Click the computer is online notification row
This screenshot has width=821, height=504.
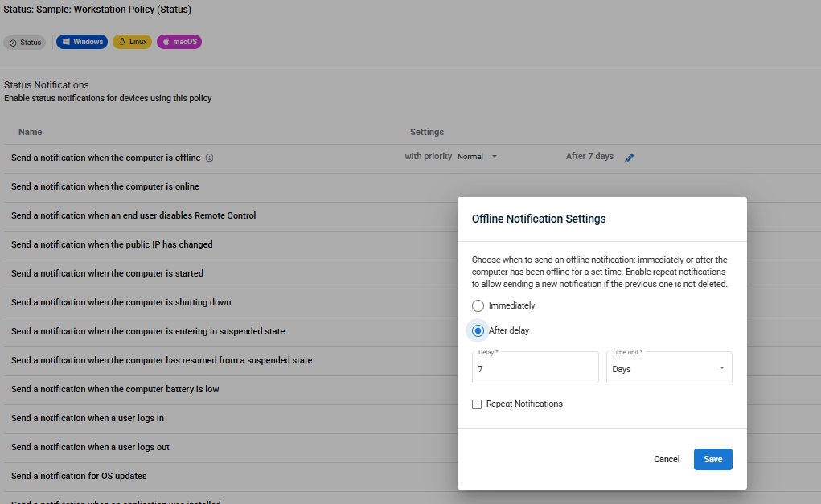coord(105,186)
